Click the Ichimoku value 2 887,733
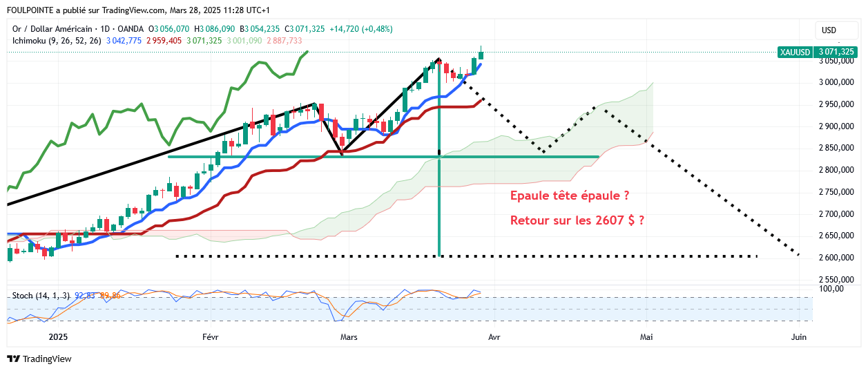 pos(284,41)
